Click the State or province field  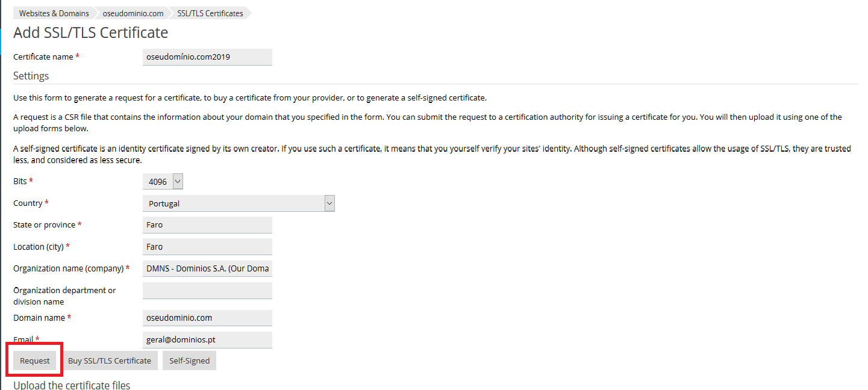click(207, 225)
